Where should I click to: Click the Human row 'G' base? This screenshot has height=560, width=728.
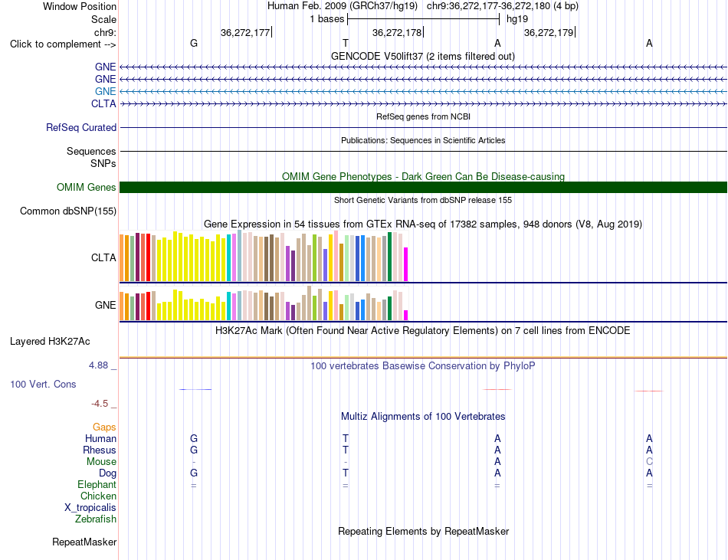(x=194, y=438)
